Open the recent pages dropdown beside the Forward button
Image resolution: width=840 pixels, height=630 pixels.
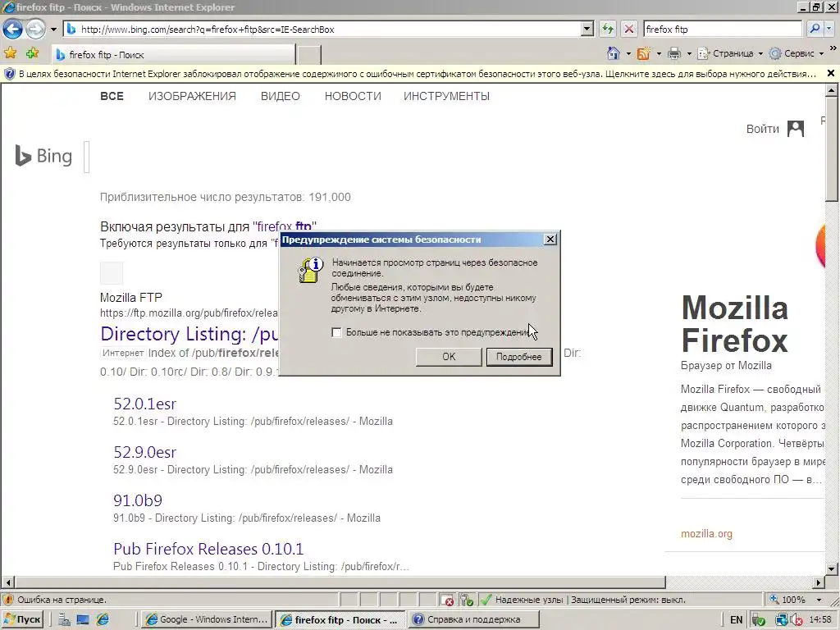coord(53,30)
